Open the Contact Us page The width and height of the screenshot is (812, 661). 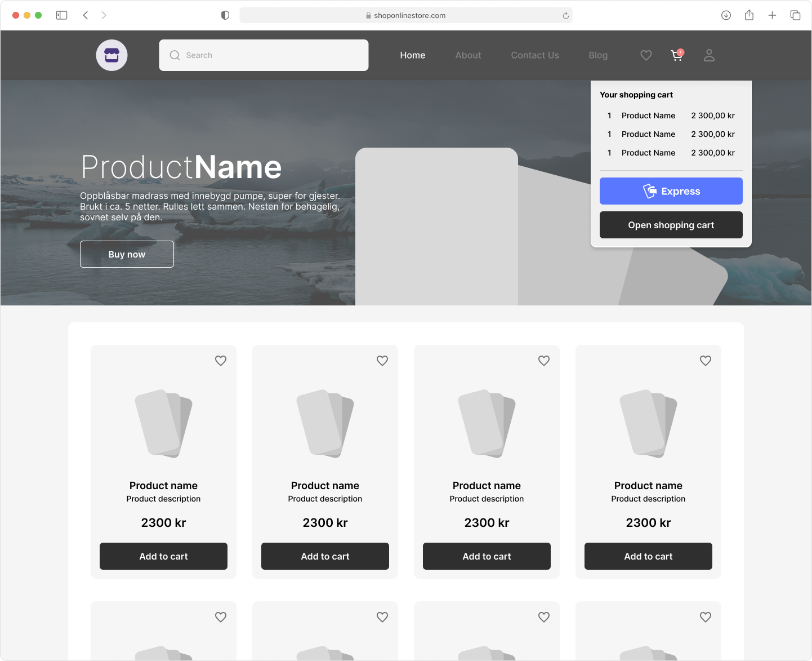pyautogui.click(x=534, y=55)
